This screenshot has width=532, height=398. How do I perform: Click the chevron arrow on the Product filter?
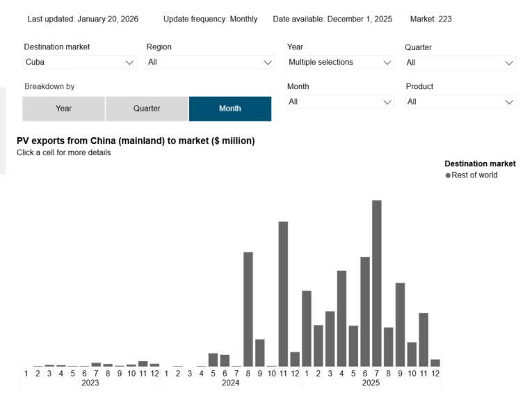coord(509,102)
